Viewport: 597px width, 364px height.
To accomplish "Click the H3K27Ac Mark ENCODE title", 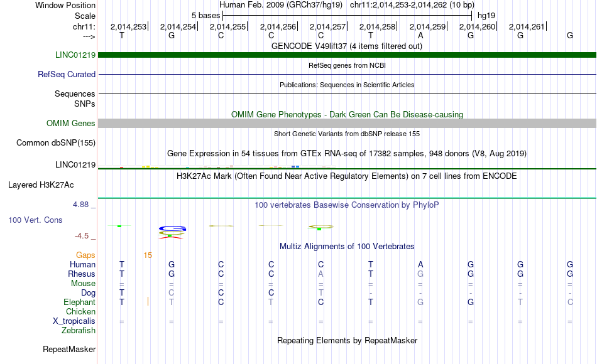I will pos(346,176).
